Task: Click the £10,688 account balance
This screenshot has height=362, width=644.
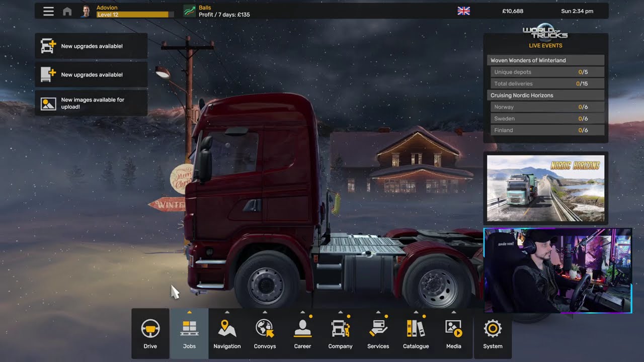Action: [513, 11]
